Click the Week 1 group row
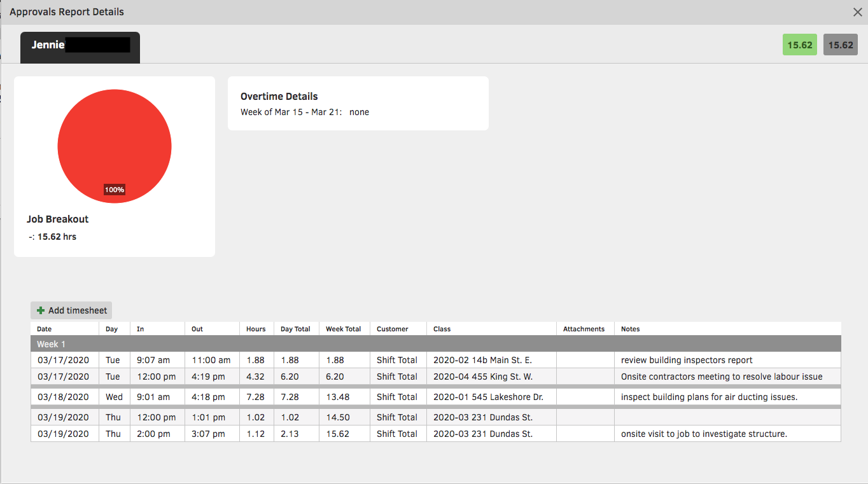Screen dimensions: 868x484 436,344
